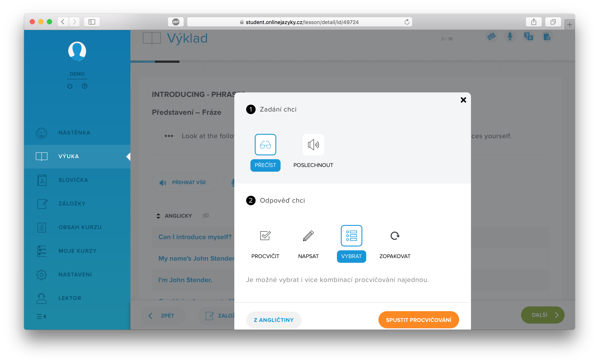599x364 pixels.
Task: Toggle the Vybrat answer option
Action: coord(351,256)
